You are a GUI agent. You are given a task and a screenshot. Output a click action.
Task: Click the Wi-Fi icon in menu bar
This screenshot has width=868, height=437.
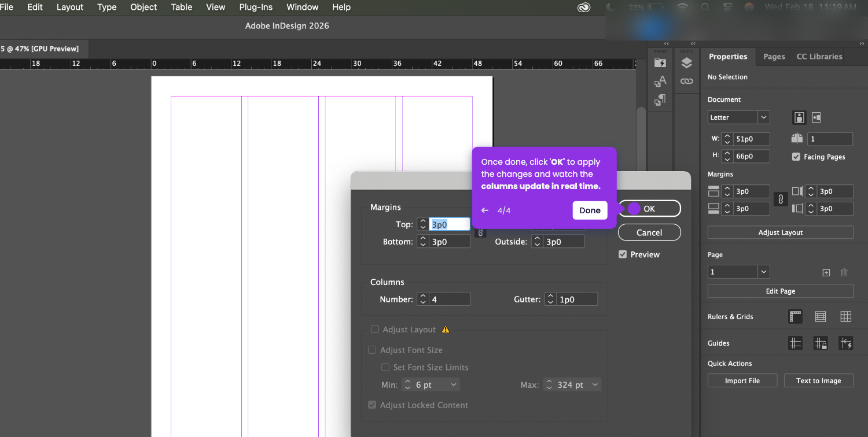(683, 8)
